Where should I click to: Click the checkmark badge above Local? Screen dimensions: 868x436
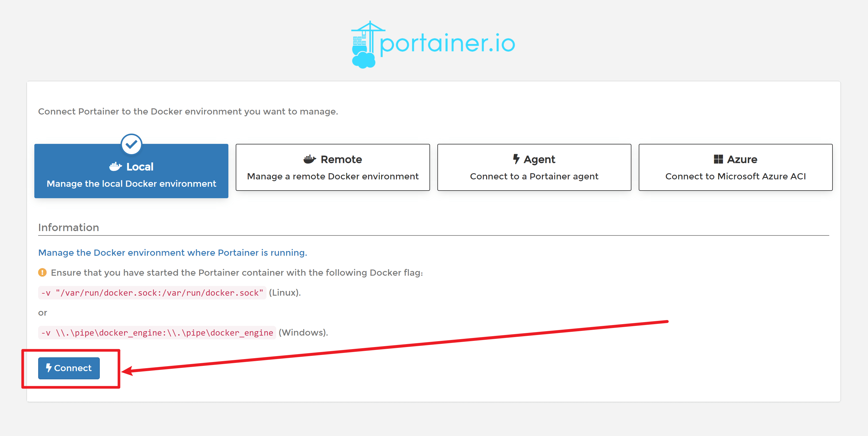131,144
